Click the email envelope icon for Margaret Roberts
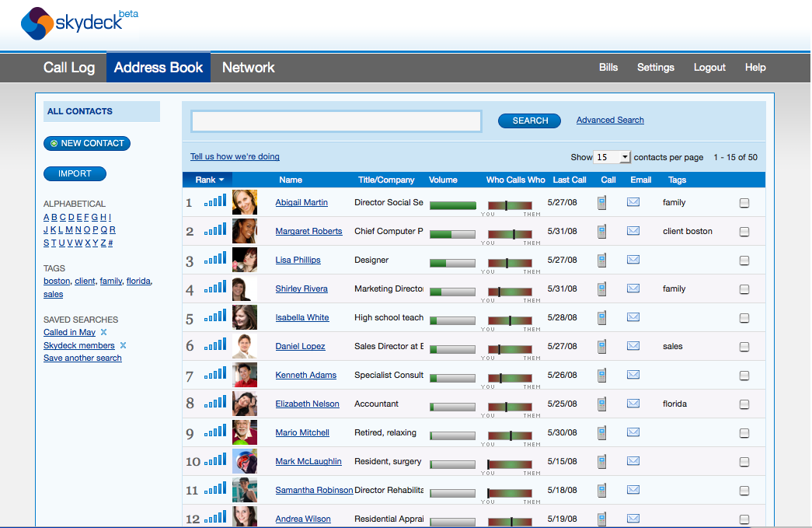812x528 pixels. [633, 231]
